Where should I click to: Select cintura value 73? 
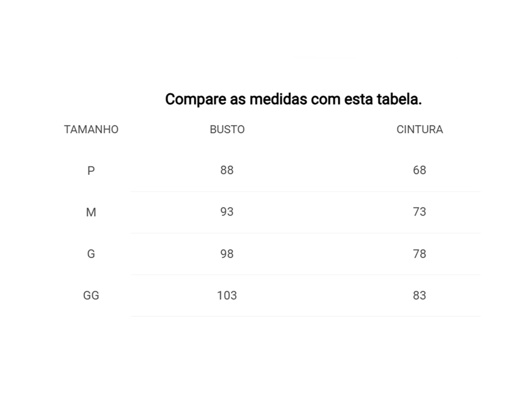click(x=419, y=212)
